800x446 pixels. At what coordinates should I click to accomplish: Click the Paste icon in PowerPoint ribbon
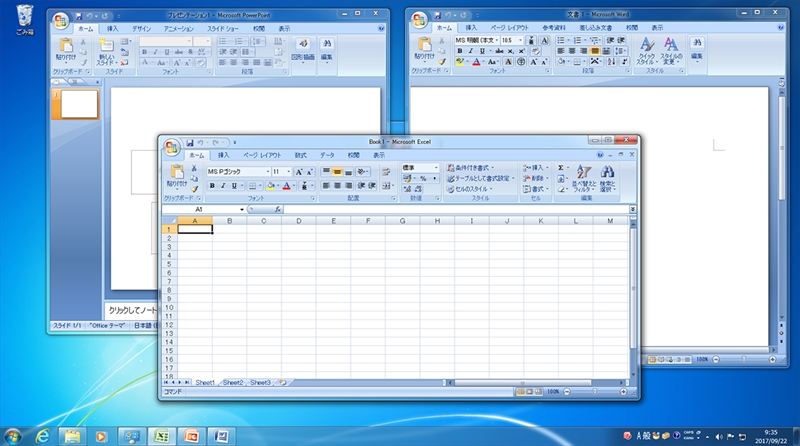(66, 45)
